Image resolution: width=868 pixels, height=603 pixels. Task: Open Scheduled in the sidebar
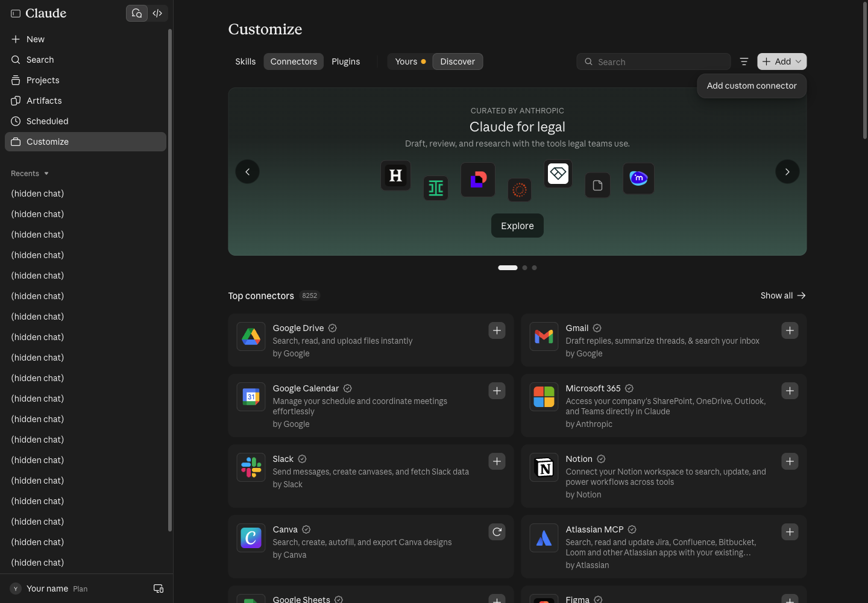tap(86, 121)
